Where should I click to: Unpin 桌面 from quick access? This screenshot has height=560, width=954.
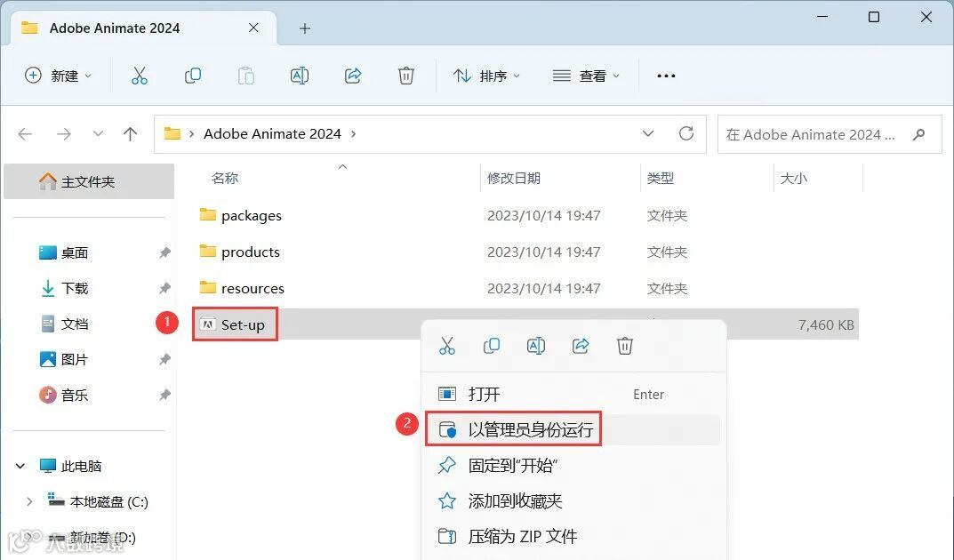tap(164, 252)
